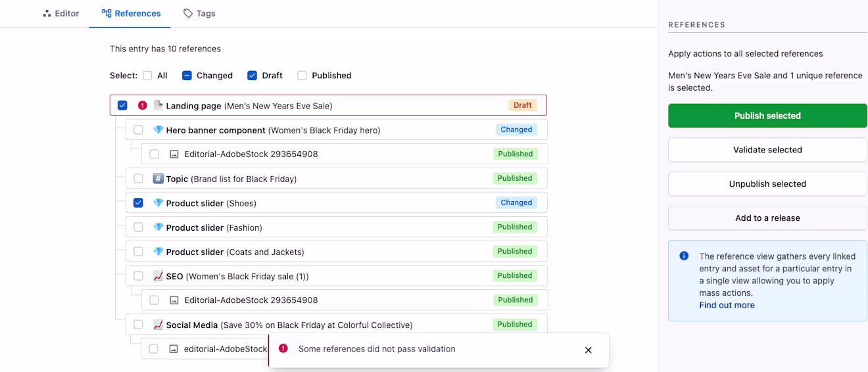Screen dimensions: 868x372
Task: Open the Find out more link
Action: tap(727, 305)
